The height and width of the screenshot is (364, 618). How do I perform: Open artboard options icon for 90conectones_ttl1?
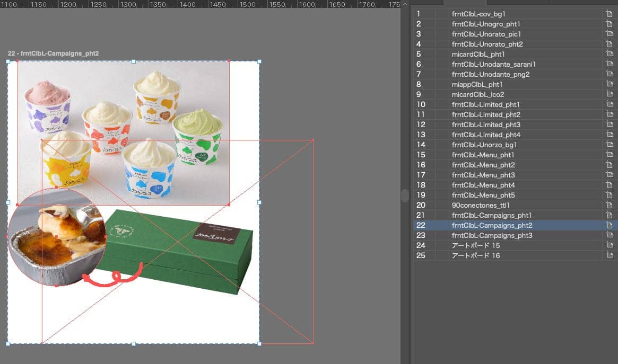click(610, 205)
